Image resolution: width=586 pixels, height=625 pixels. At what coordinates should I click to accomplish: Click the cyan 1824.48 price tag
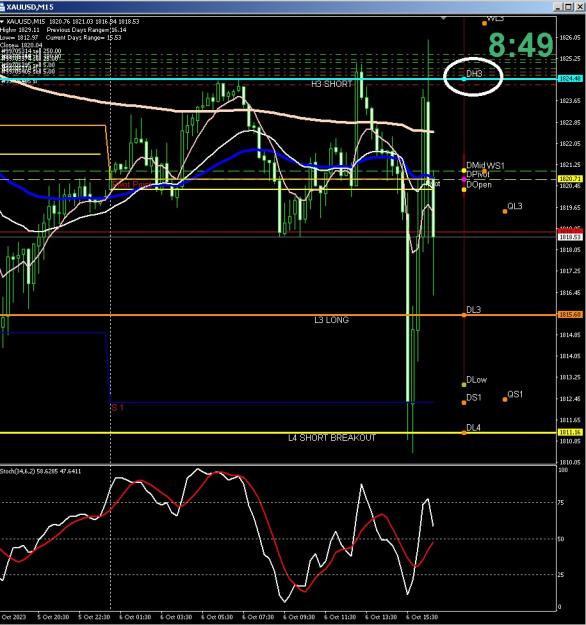coord(570,79)
